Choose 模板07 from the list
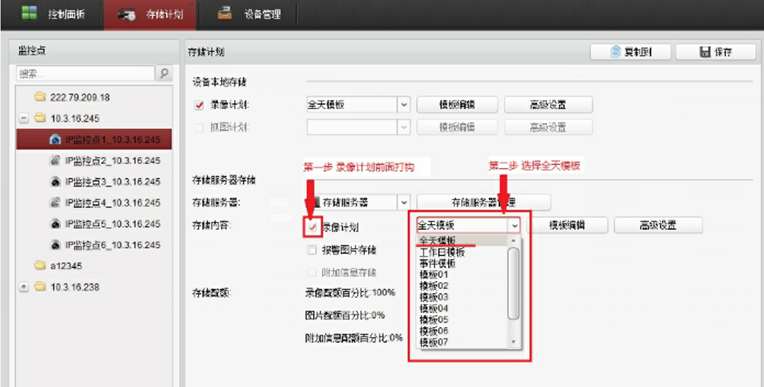The image size is (764, 387). pyautogui.click(x=462, y=343)
